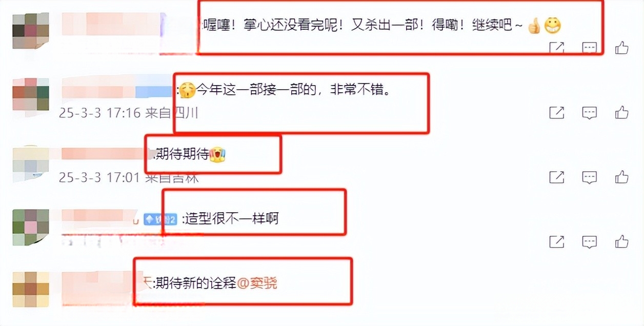Image resolution: width=644 pixels, height=326 pixels.
Task: Share the 掌心还没看完 comment
Action: click(x=557, y=48)
